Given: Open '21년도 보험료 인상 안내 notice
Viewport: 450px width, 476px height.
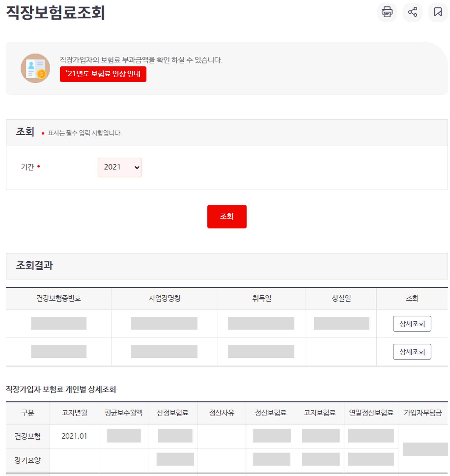Looking at the screenshot, I should click(103, 74).
